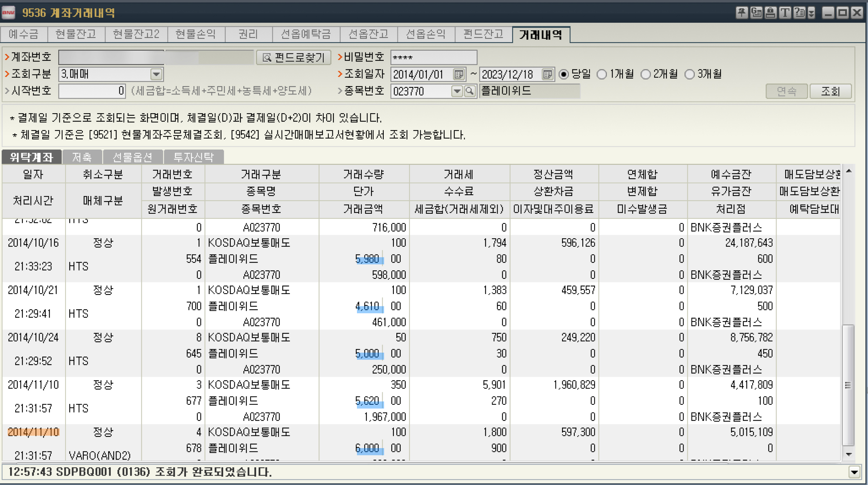Screen dimensions: 868x485
Task: Open the help question-mark icon
Action: pyautogui.click(x=799, y=13)
